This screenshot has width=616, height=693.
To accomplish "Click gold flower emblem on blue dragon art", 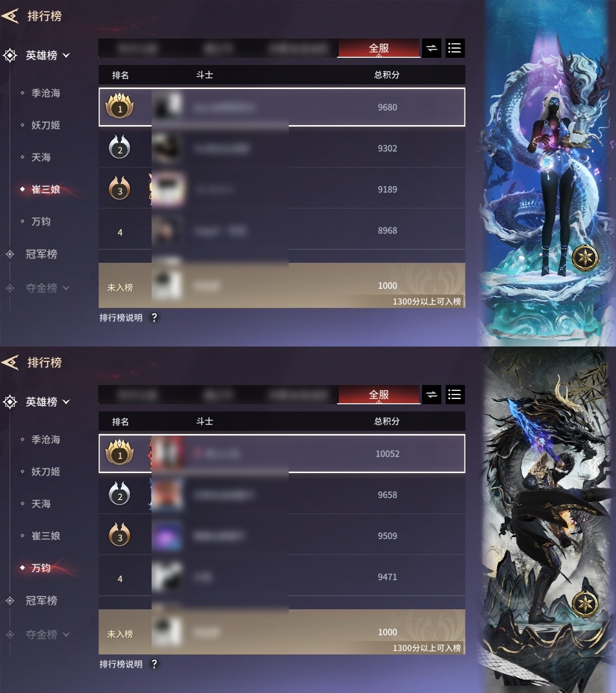I will coord(585,257).
